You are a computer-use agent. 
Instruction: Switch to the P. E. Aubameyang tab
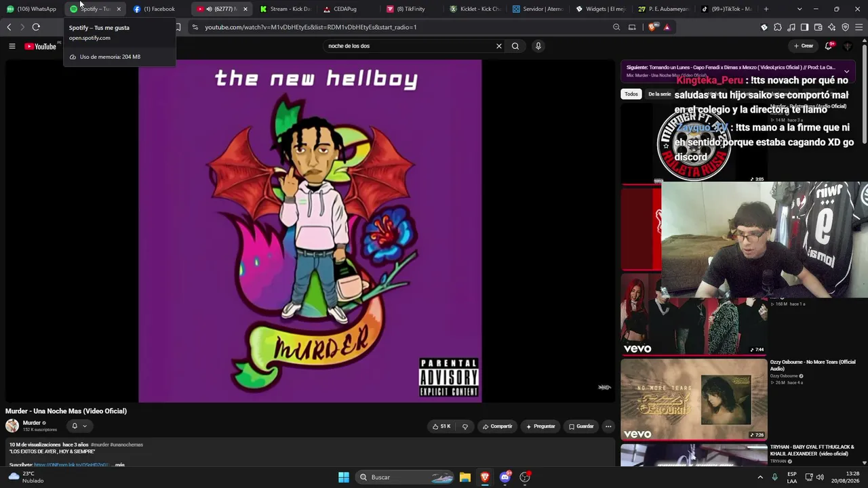click(x=663, y=9)
